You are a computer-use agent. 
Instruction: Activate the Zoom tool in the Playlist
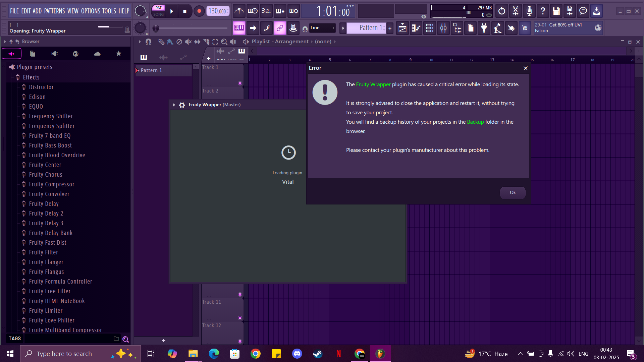[224, 42]
